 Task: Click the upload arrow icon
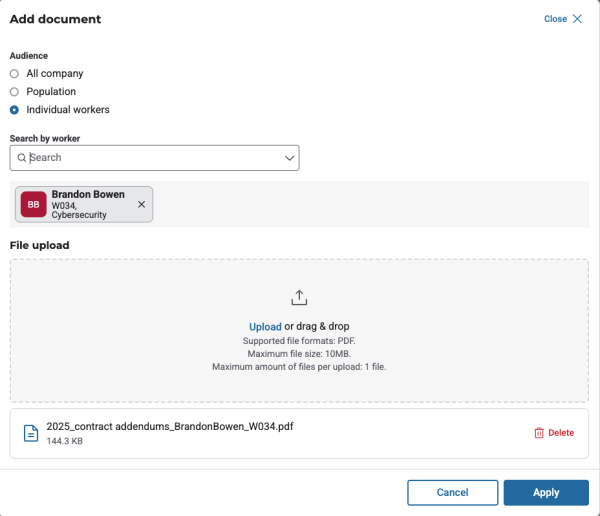[299, 298]
